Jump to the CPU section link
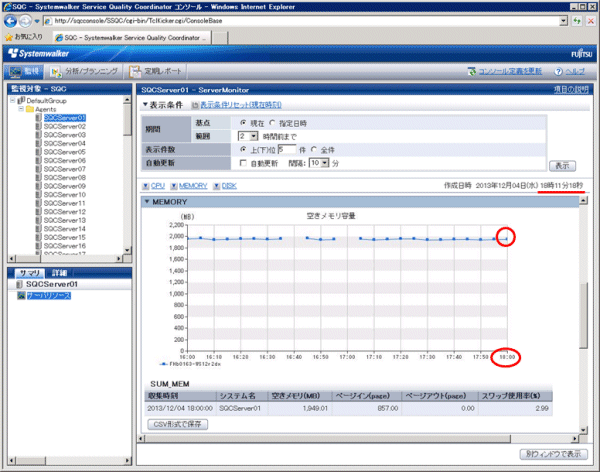Viewport: 600px width, 472px height. click(x=158, y=186)
